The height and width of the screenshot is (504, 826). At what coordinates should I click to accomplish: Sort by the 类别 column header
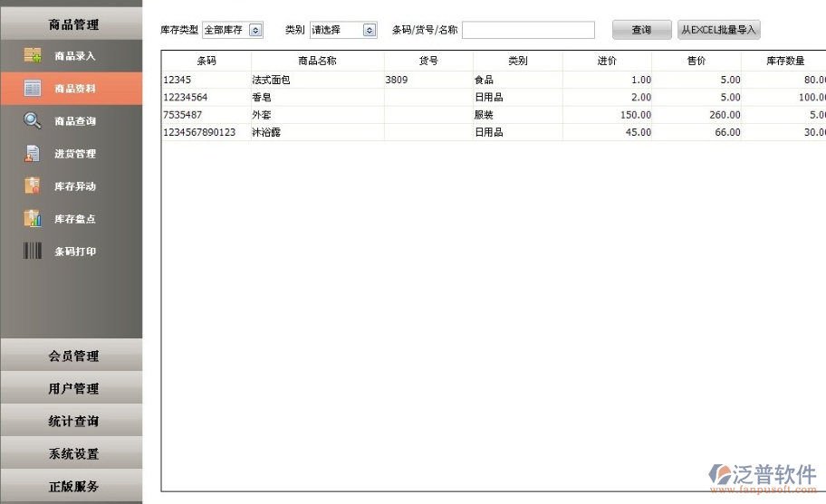point(518,61)
